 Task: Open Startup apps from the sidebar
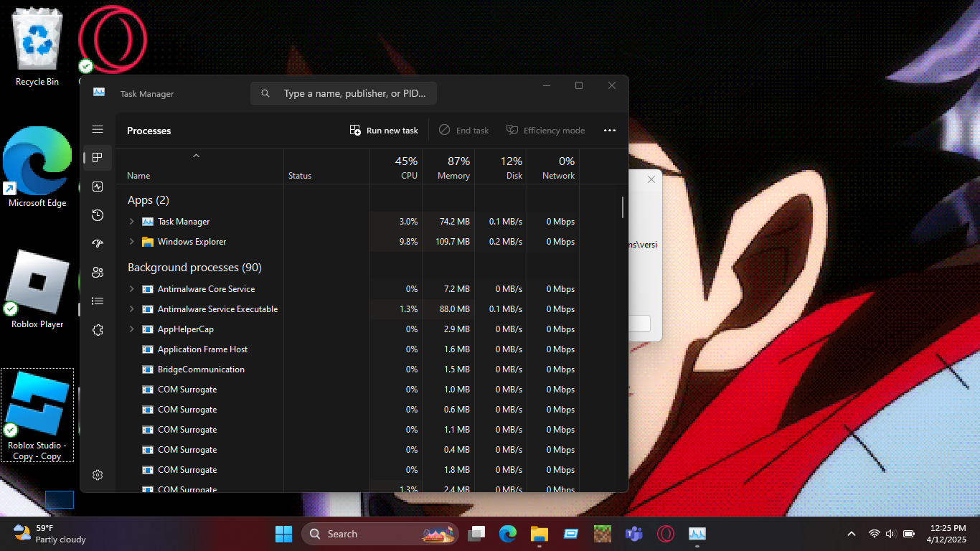pyautogui.click(x=98, y=244)
